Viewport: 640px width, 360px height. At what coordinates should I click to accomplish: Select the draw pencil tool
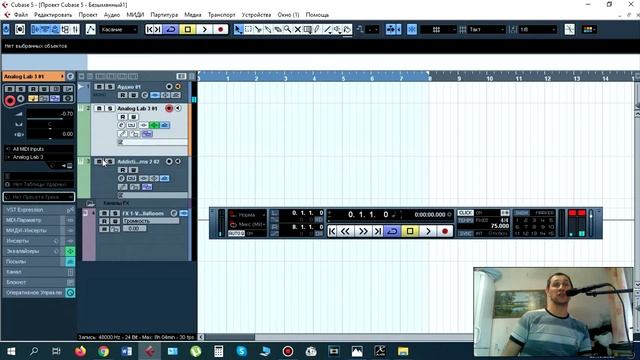[317, 29]
